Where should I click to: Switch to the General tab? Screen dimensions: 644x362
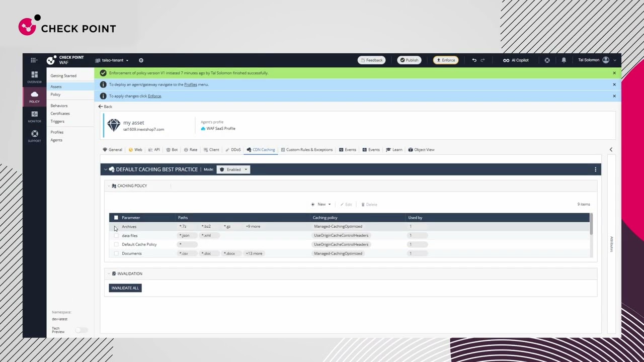pos(113,150)
